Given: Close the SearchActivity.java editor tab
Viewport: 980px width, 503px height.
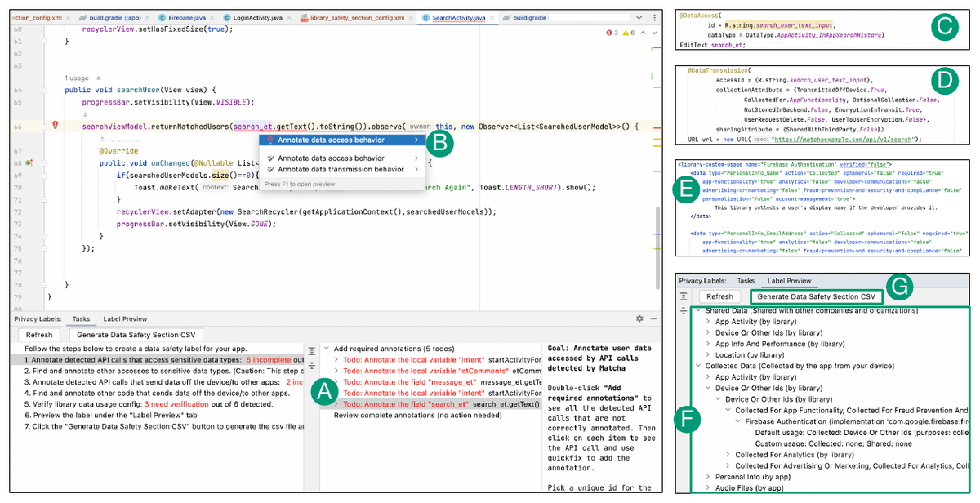Looking at the screenshot, I should coord(490,17).
